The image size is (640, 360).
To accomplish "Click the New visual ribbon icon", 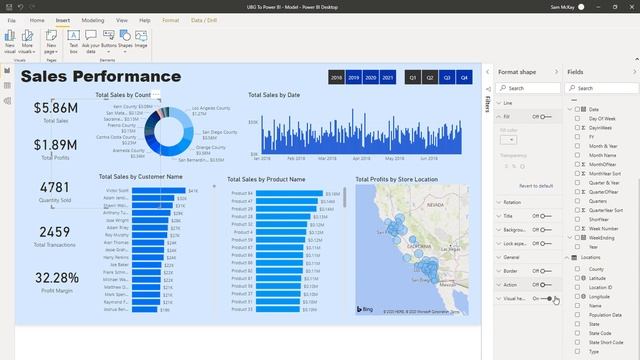I will [x=10, y=41].
